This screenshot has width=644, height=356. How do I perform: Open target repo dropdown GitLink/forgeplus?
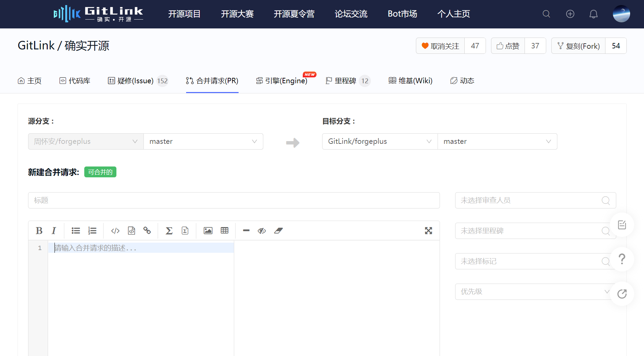pos(380,141)
